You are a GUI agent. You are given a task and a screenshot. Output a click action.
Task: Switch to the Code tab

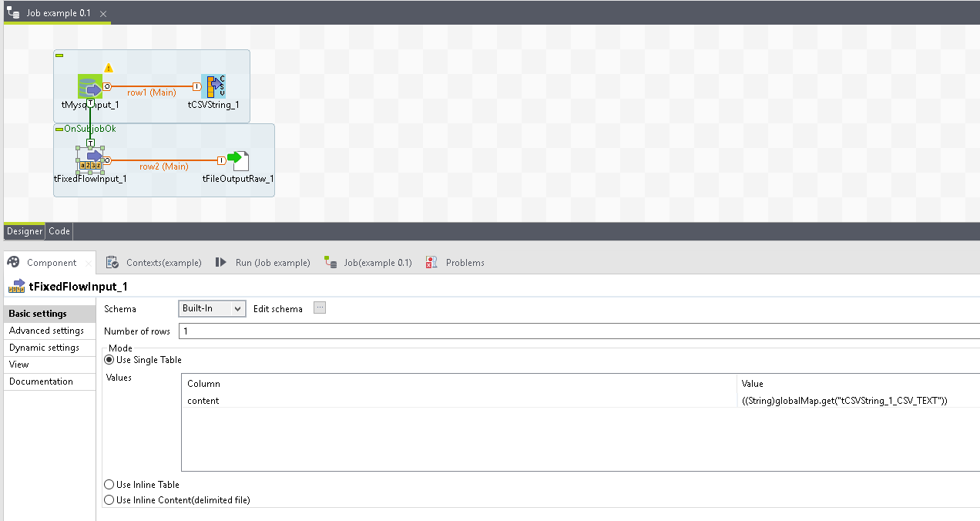[x=59, y=231]
